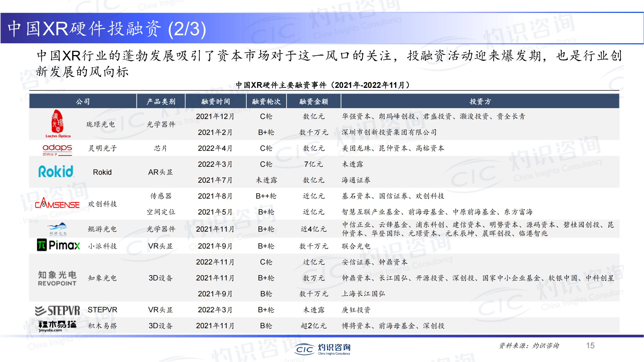
Task: Click the 芯片 product category cell
Action: [x=161, y=148]
